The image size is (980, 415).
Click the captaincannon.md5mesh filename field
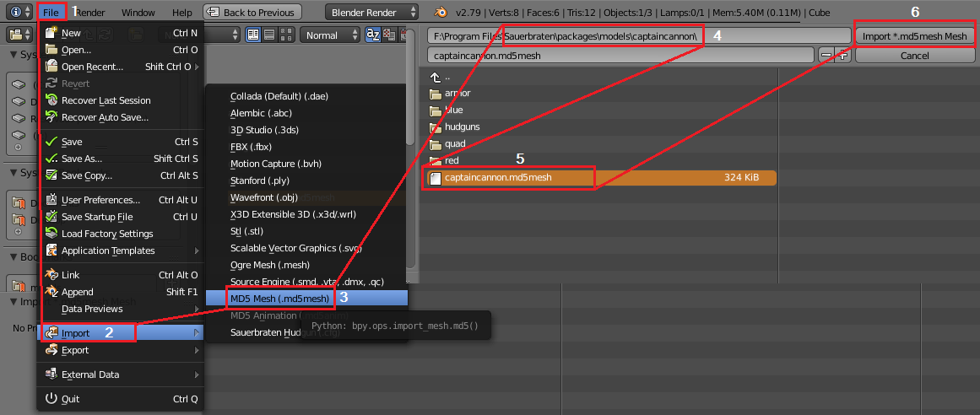(621, 56)
